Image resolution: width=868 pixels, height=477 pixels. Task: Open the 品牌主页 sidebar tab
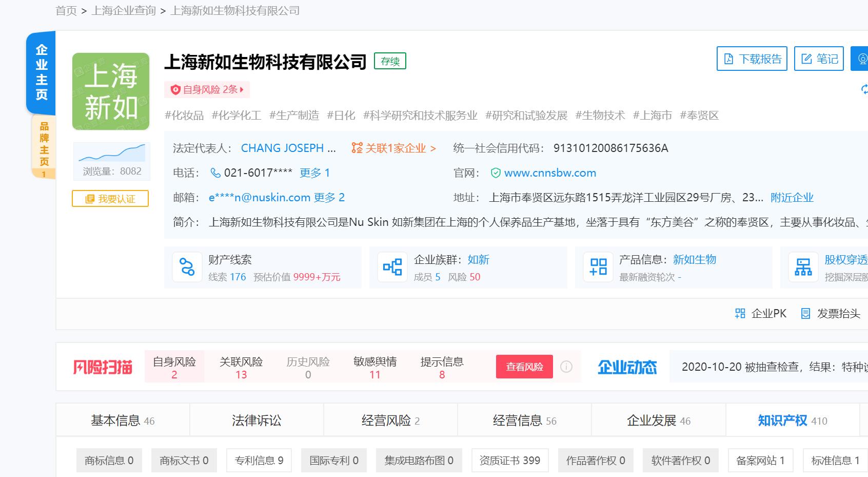coord(43,145)
